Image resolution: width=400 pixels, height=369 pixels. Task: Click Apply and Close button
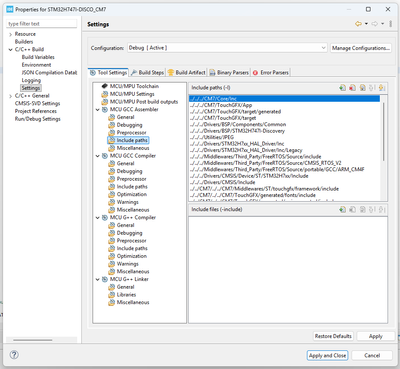click(327, 355)
